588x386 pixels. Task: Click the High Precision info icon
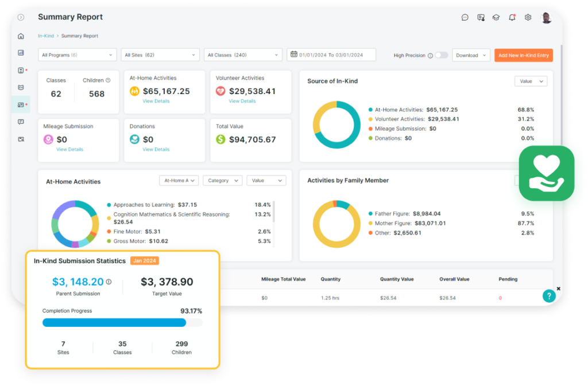pyautogui.click(x=430, y=56)
